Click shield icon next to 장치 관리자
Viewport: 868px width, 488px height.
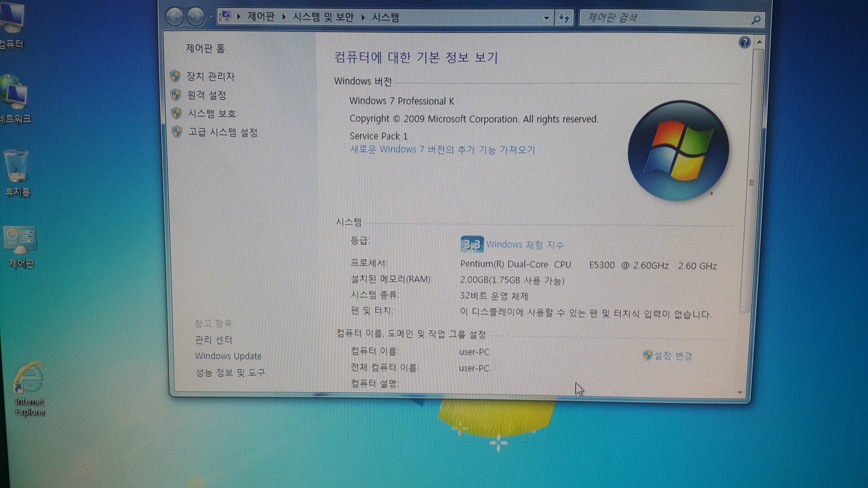175,76
